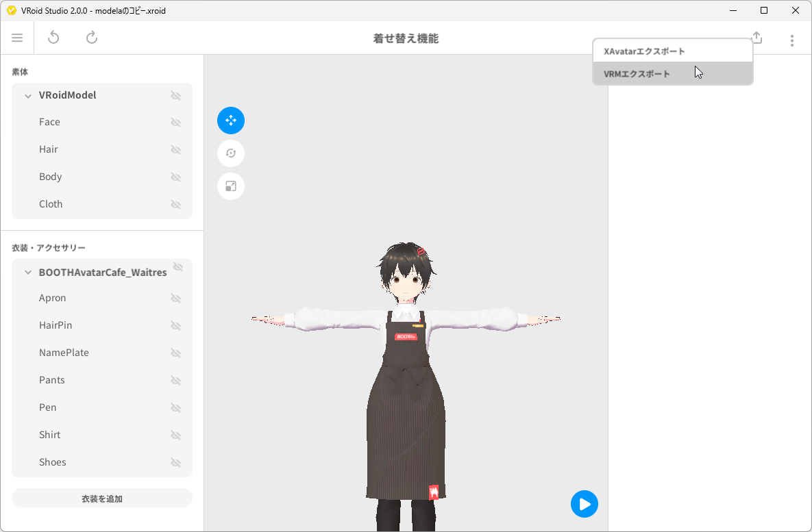Open the hamburger main menu
Image resolution: width=812 pixels, height=532 pixels.
(x=17, y=38)
